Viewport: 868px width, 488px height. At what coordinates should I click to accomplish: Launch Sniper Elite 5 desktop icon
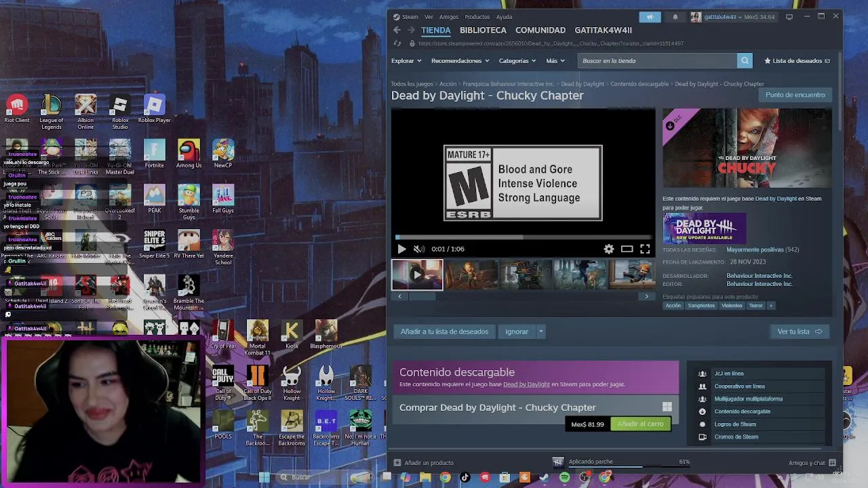pos(154,245)
